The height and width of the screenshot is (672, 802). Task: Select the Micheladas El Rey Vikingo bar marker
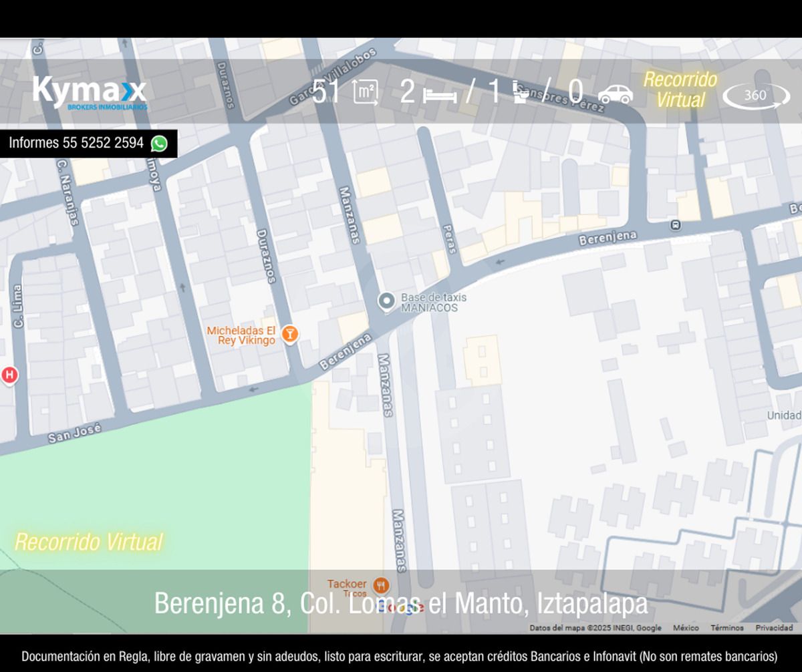(289, 333)
